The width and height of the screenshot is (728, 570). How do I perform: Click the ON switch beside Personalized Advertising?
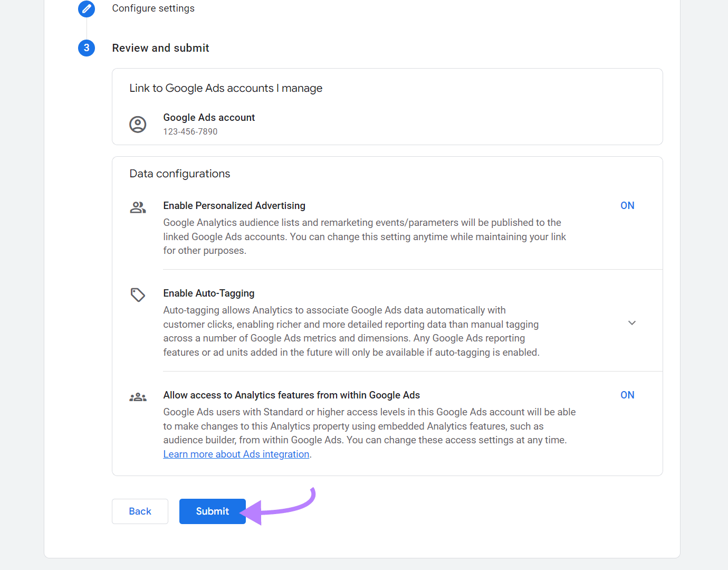(627, 205)
